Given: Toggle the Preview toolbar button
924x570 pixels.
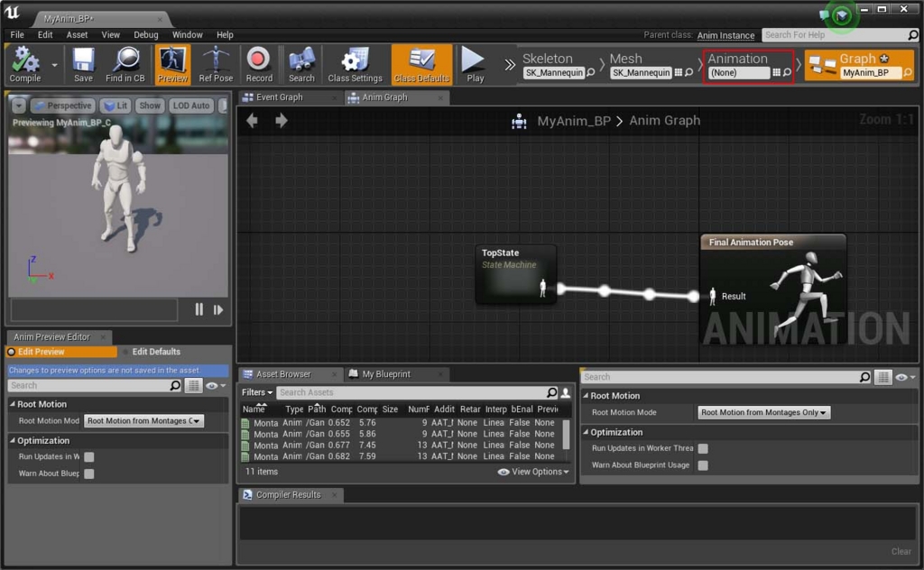Looking at the screenshot, I should pos(172,65).
